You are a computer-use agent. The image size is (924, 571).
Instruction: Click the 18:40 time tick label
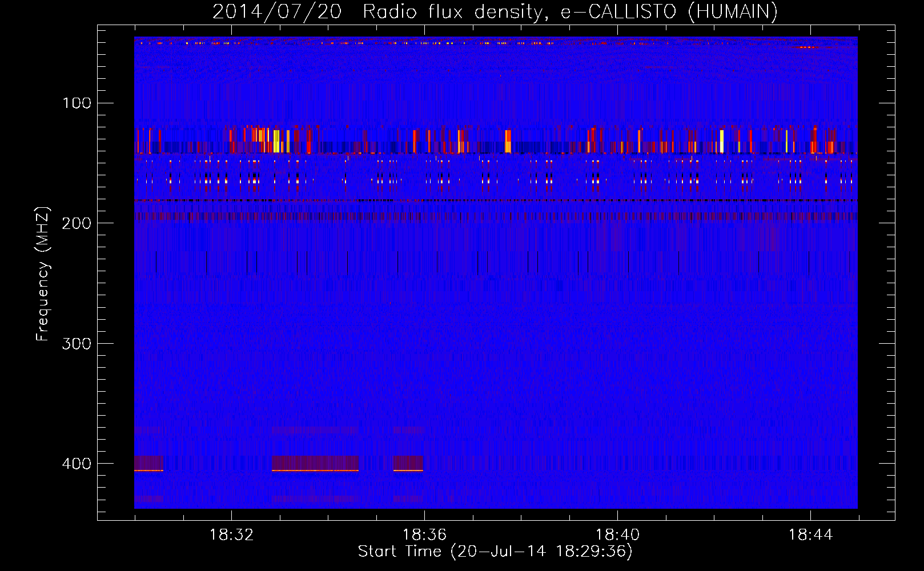pos(617,535)
